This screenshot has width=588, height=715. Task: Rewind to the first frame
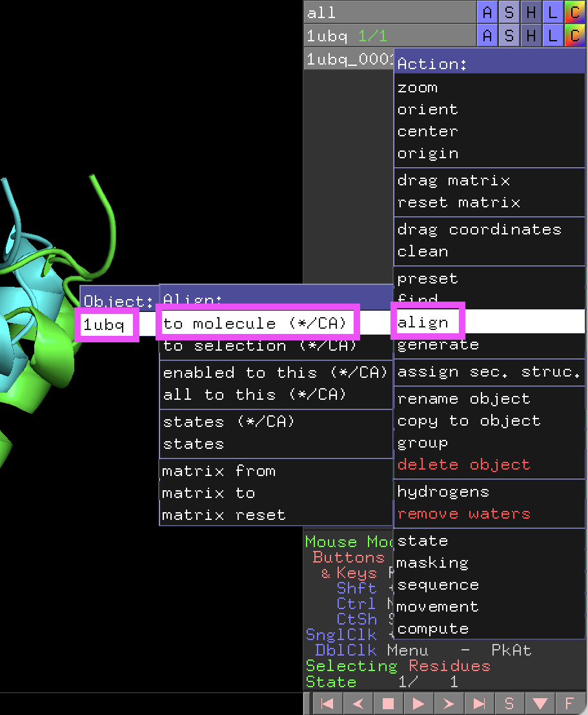(x=327, y=703)
